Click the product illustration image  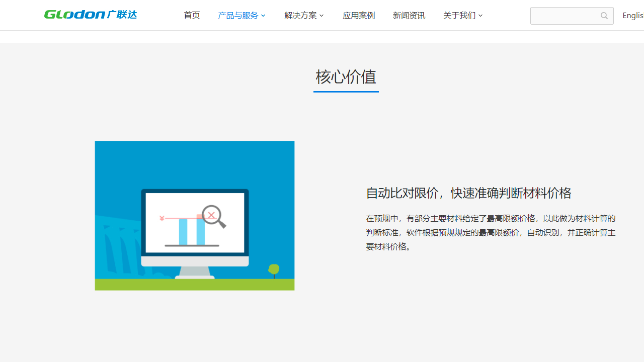tap(194, 215)
